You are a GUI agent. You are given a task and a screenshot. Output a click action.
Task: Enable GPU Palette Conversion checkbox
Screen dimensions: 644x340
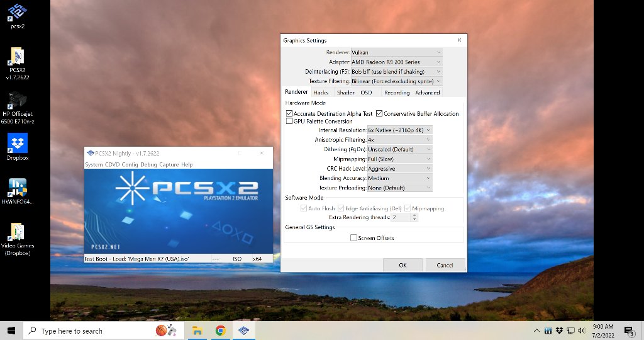coord(289,122)
